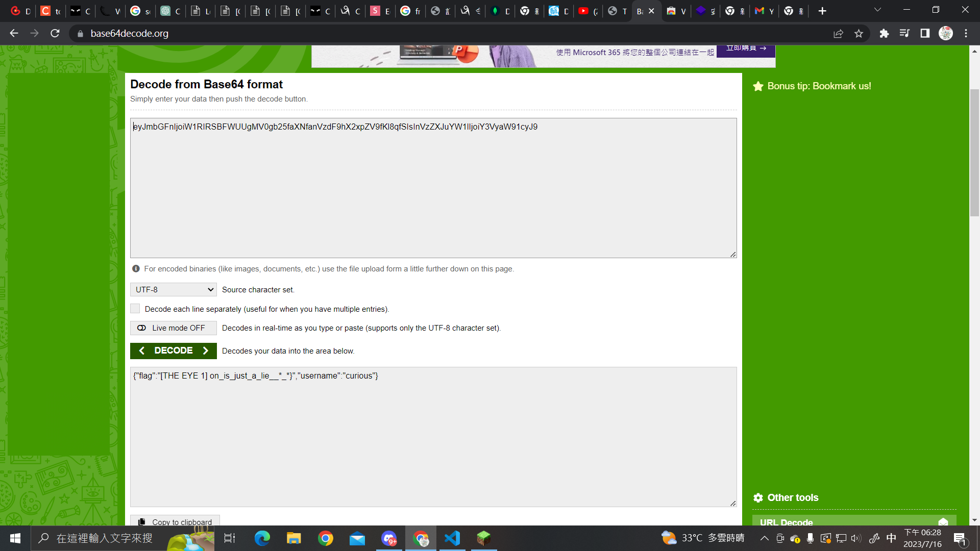Screen dimensions: 980x551
Task: Check Decode each line separately checkbox
Action: [x=135, y=309]
